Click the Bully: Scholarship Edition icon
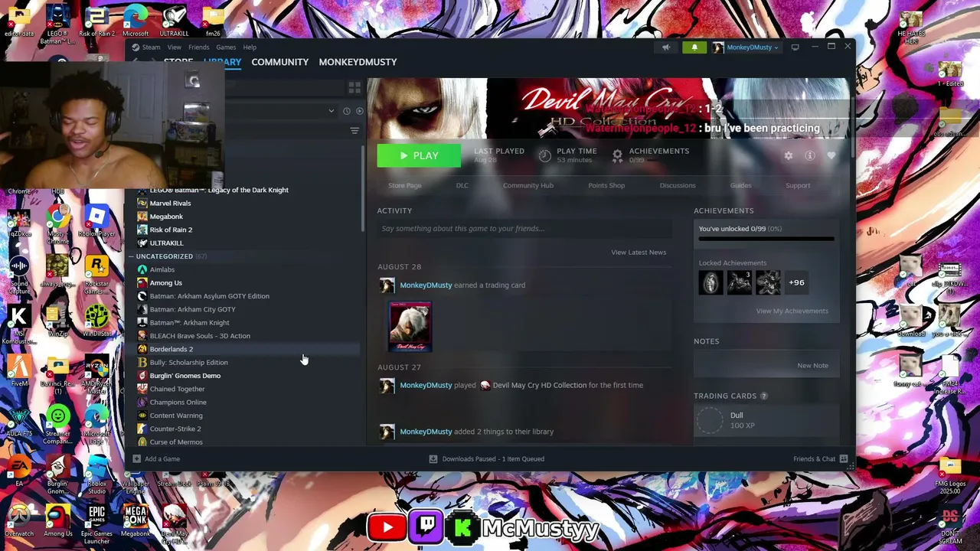The height and width of the screenshot is (551, 980). click(142, 363)
